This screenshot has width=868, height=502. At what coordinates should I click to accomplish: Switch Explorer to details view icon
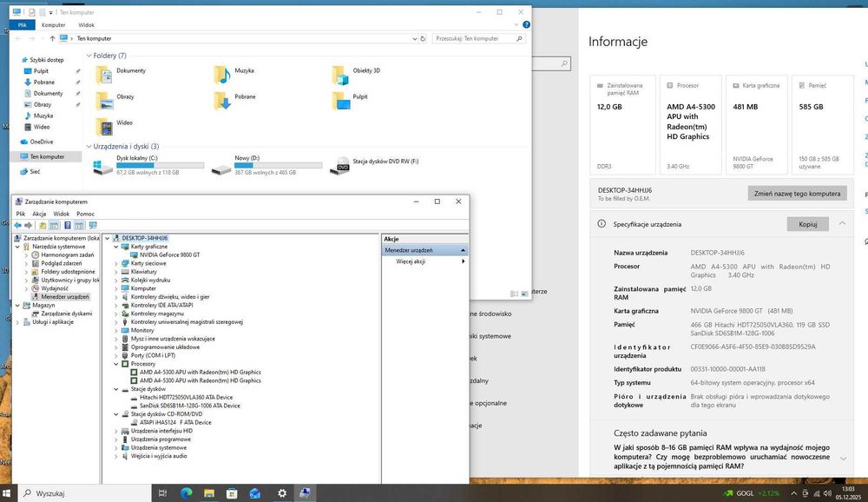click(514, 294)
